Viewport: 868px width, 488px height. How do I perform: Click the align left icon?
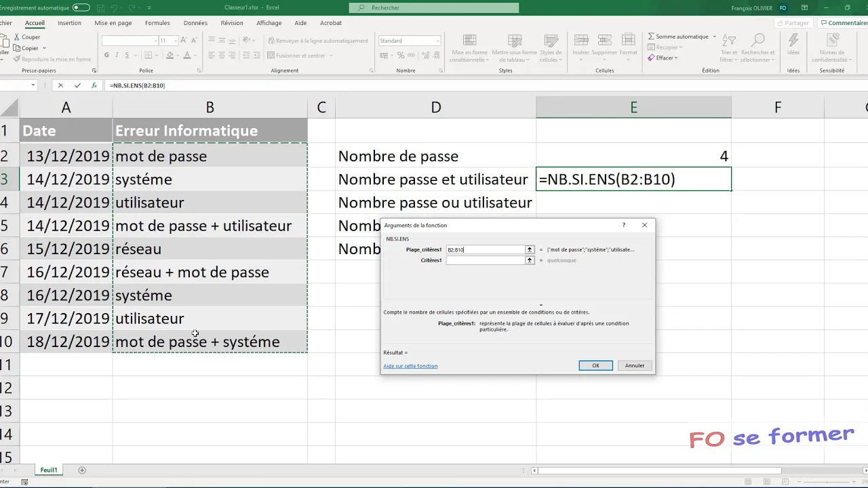pyautogui.click(x=212, y=56)
